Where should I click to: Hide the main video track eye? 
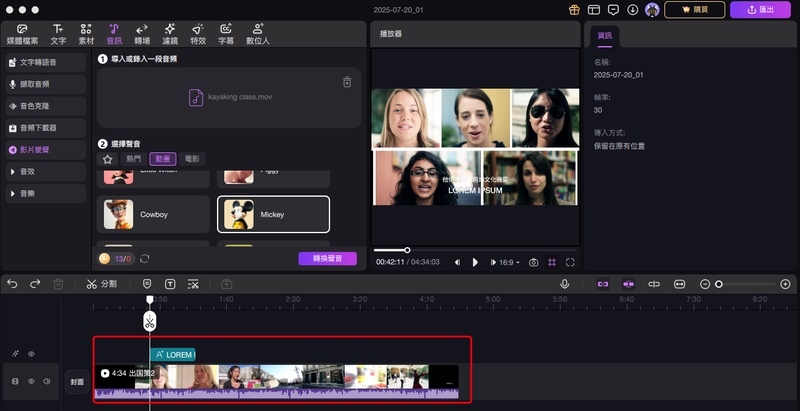coord(31,381)
